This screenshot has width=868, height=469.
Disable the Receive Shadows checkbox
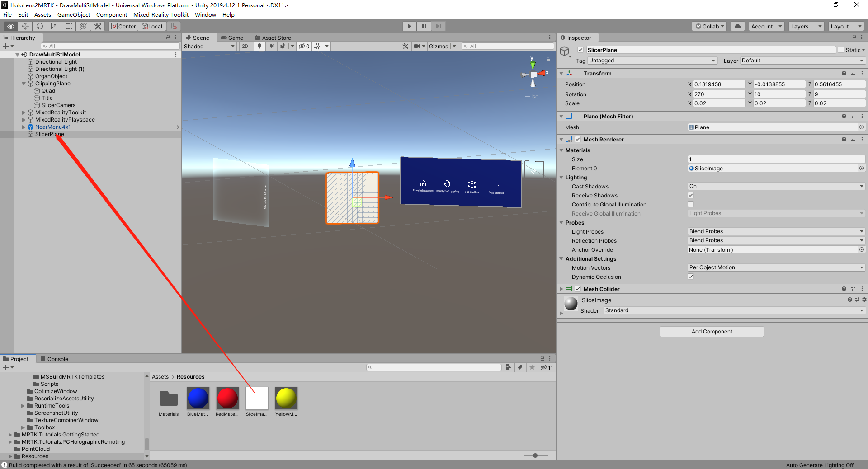tap(690, 195)
